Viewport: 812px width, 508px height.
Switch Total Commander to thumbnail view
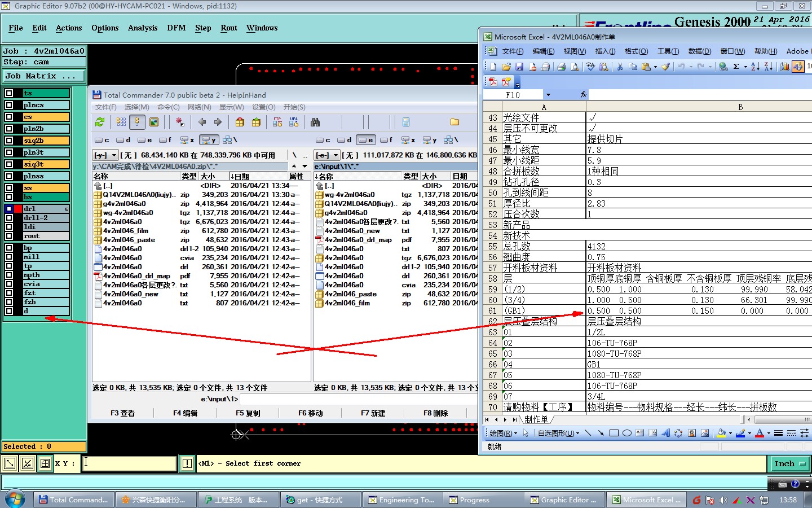pos(153,122)
